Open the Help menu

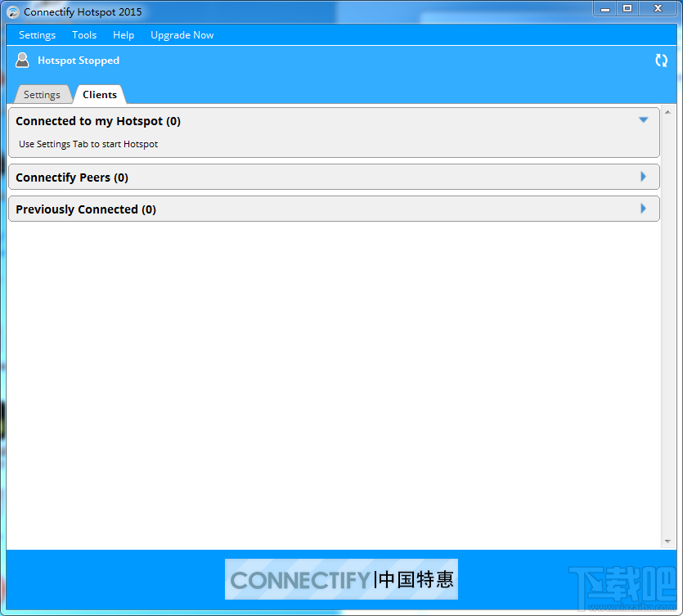coord(124,35)
